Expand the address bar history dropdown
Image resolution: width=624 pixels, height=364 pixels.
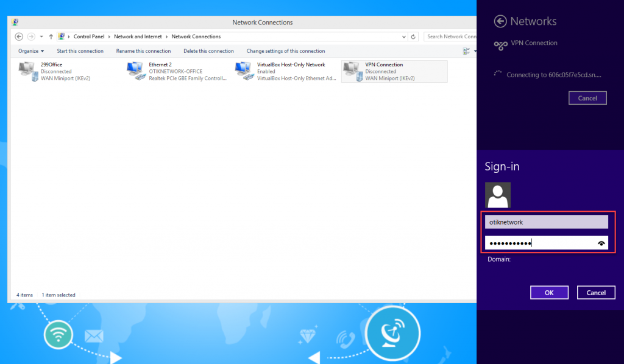click(x=404, y=37)
